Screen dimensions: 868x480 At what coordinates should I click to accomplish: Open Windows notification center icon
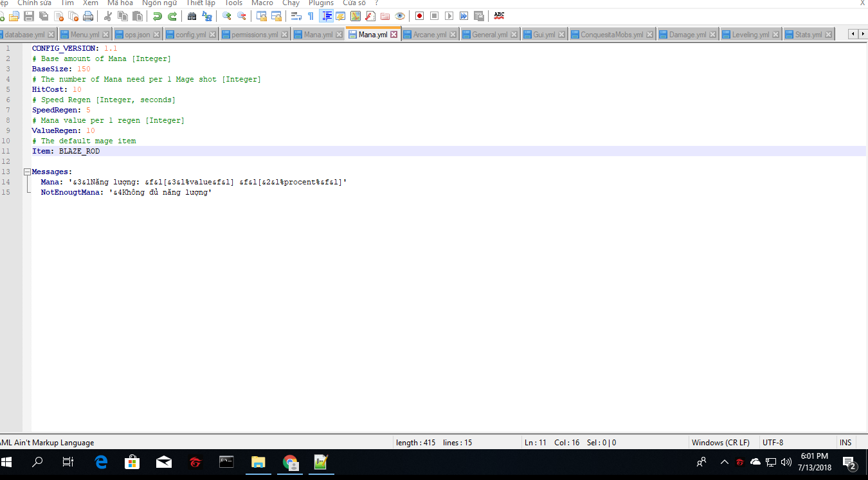(x=849, y=463)
